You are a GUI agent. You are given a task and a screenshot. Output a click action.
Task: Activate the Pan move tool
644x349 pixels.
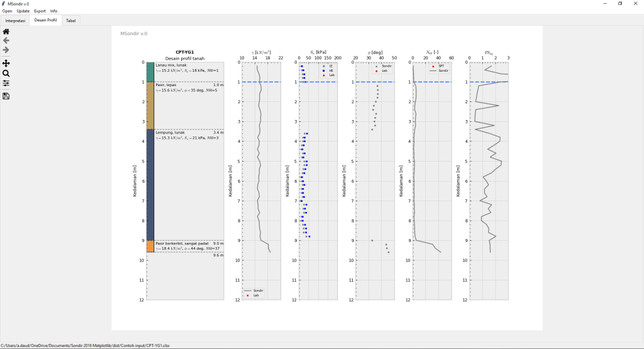[6, 64]
